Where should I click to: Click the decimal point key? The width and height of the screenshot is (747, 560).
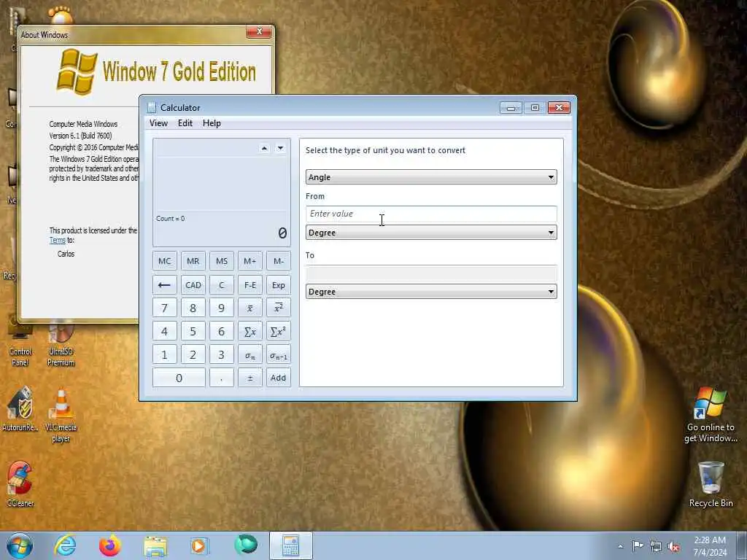pos(222,378)
